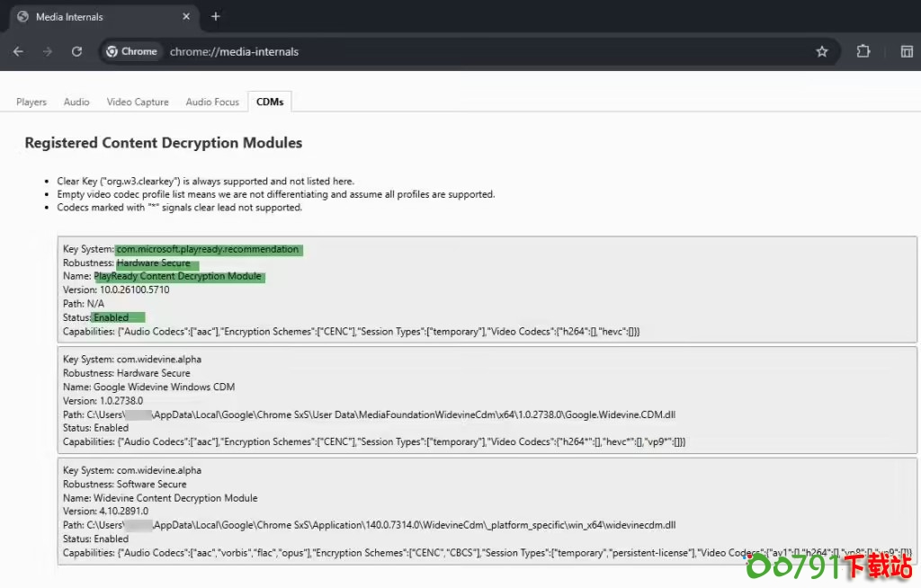Image resolution: width=921 pixels, height=588 pixels.
Task: Click the highlighted Enabled status for PlayReady
Action: click(111, 317)
